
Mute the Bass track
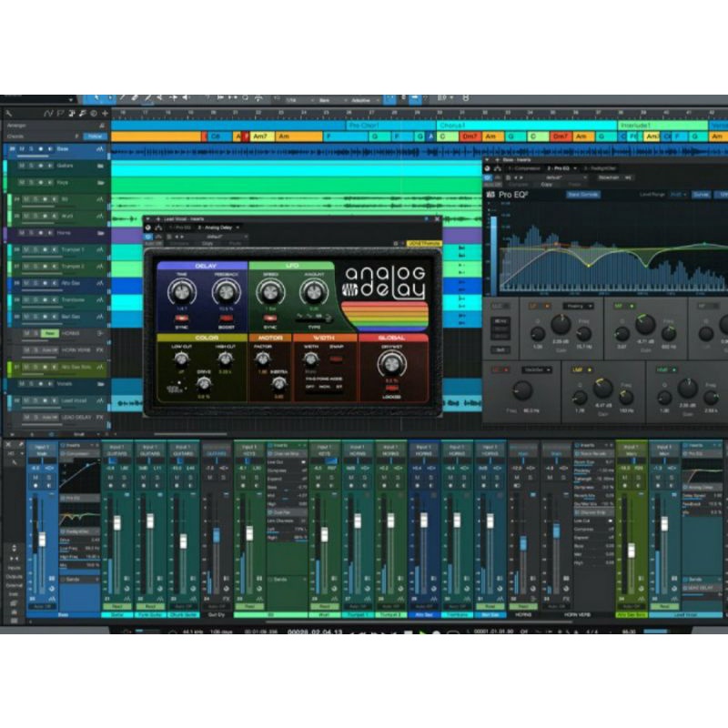click(21, 149)
